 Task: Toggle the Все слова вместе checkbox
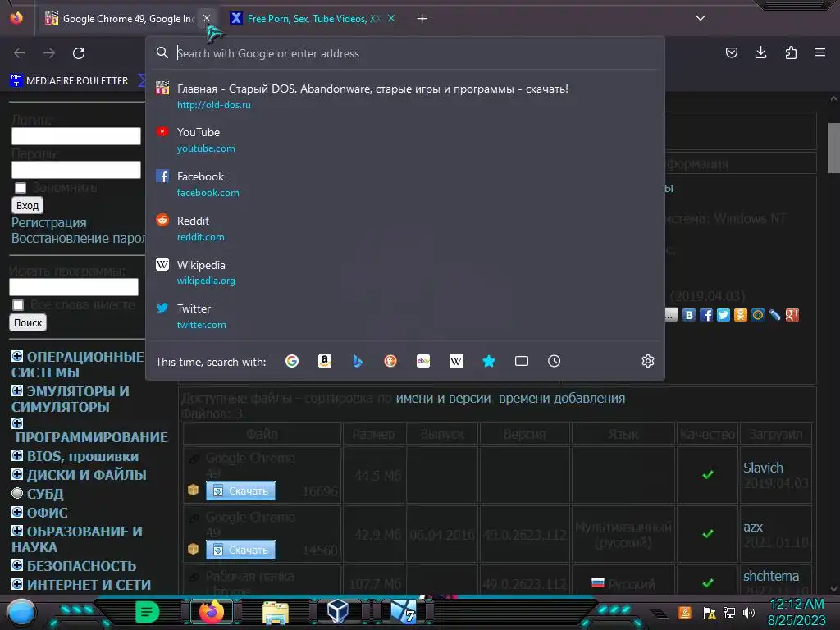point(18,305)
